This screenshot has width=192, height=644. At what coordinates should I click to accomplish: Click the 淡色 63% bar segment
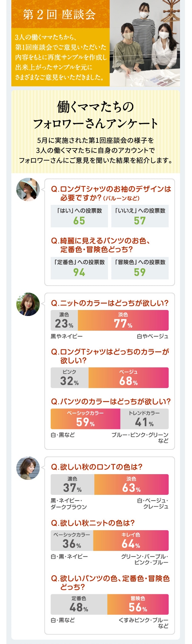pyautogui.click(x=131, y=485)
